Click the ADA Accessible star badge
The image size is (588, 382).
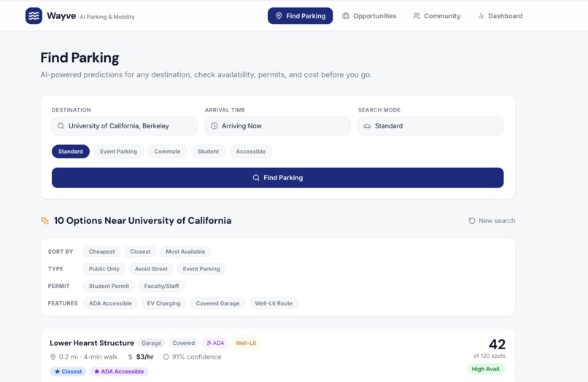119,372
